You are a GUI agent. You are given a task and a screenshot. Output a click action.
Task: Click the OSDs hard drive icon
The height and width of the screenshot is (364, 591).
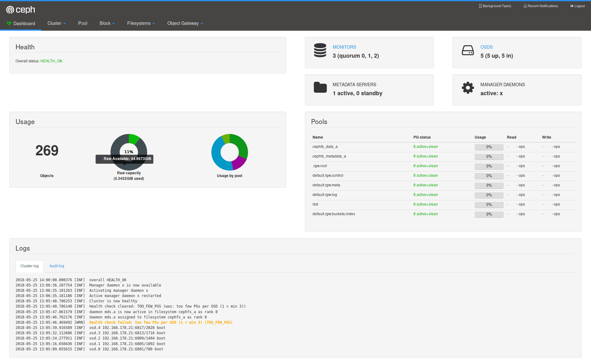468,50
